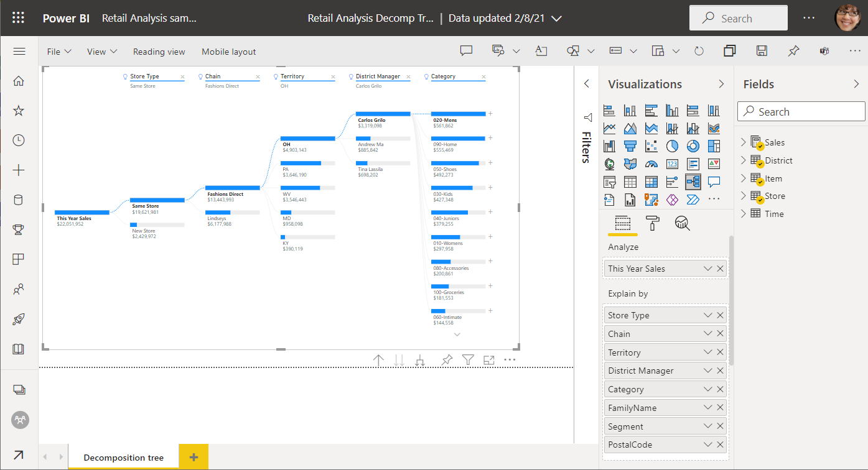Expand the Filters pane
Screen dimensions: 868x470
pyautogui.click(x=586, y=84)
